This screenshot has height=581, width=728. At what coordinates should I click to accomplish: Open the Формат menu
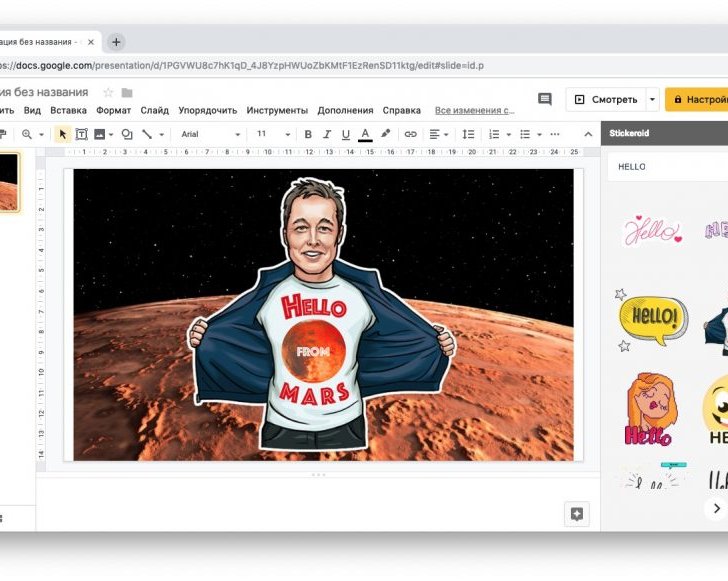pos(113,111)
